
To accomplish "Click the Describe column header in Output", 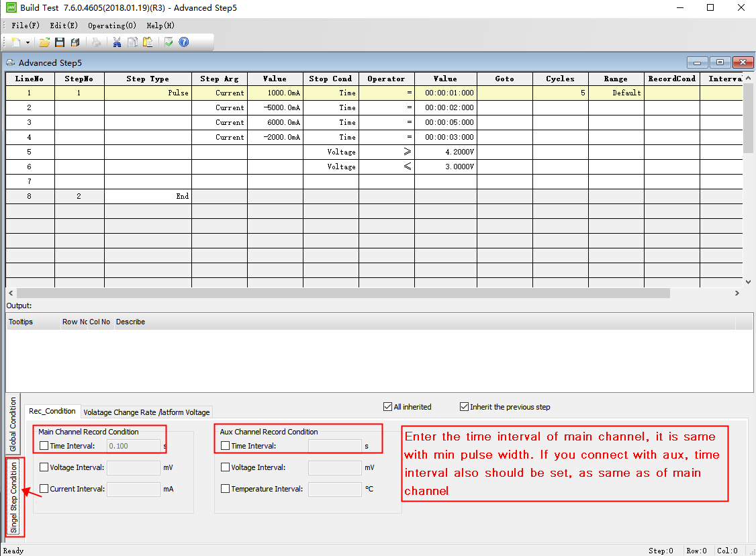I will click(424, 322).
